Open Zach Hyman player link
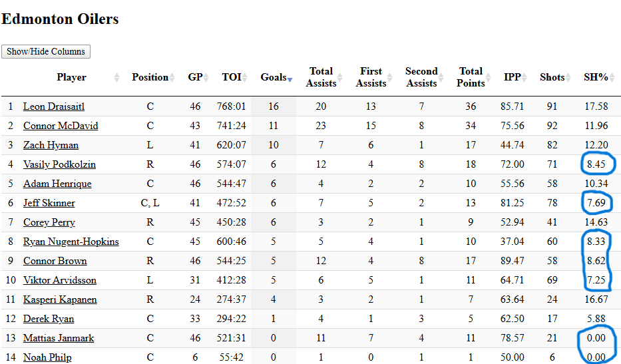621x364 pixels. (x=51, y=145)
